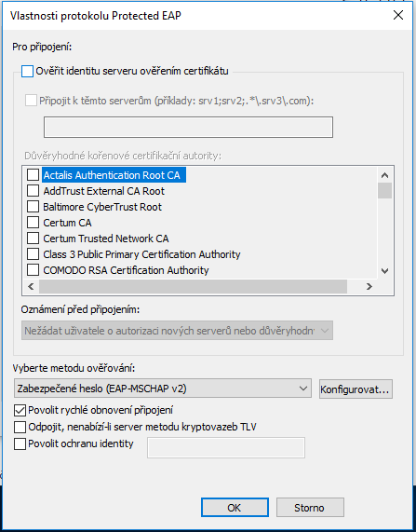Uncheck Povolit rychlé obnovení připojení
Screen dimensions: 416x532
point(20,411)
